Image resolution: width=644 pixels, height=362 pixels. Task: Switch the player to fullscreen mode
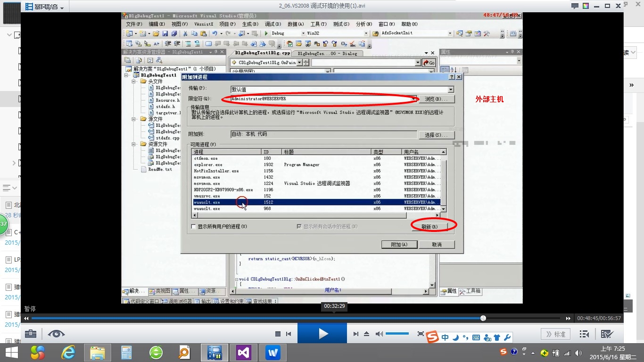tap(421, 334)
